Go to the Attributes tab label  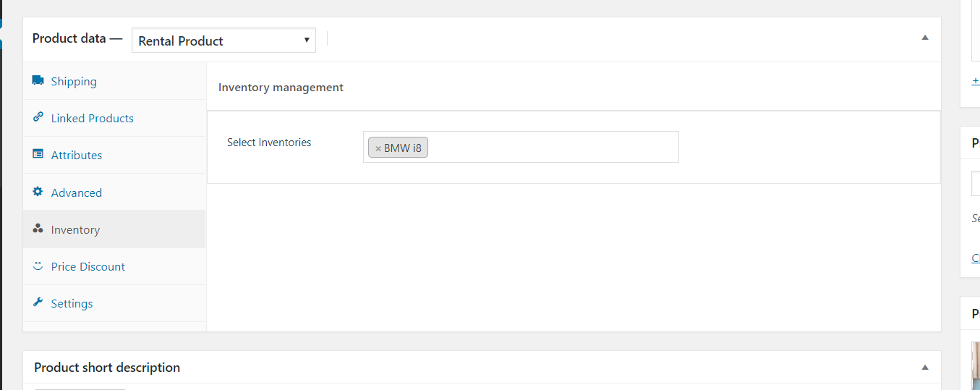[77, 156]
